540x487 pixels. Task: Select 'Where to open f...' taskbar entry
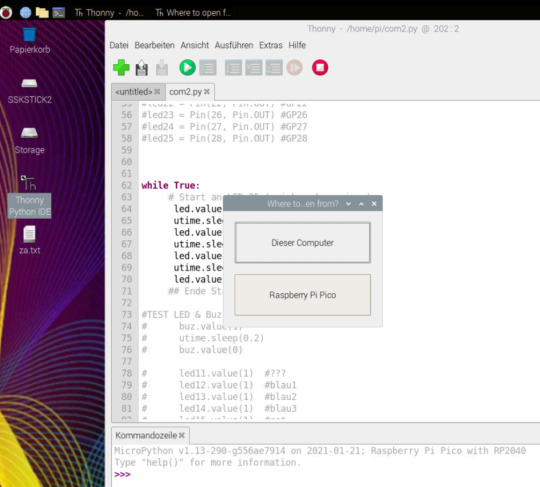pyautogui.click(x=193, y=13)
